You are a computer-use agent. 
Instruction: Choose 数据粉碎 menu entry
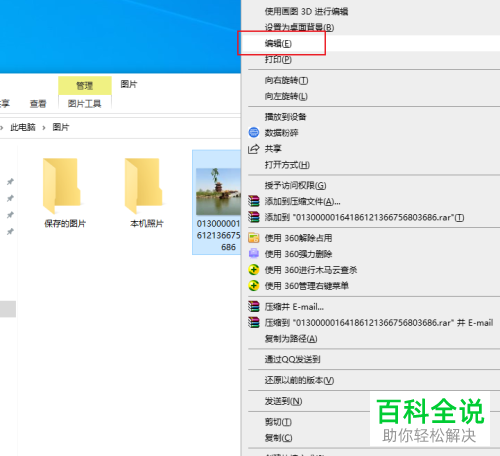pos(281,133)
